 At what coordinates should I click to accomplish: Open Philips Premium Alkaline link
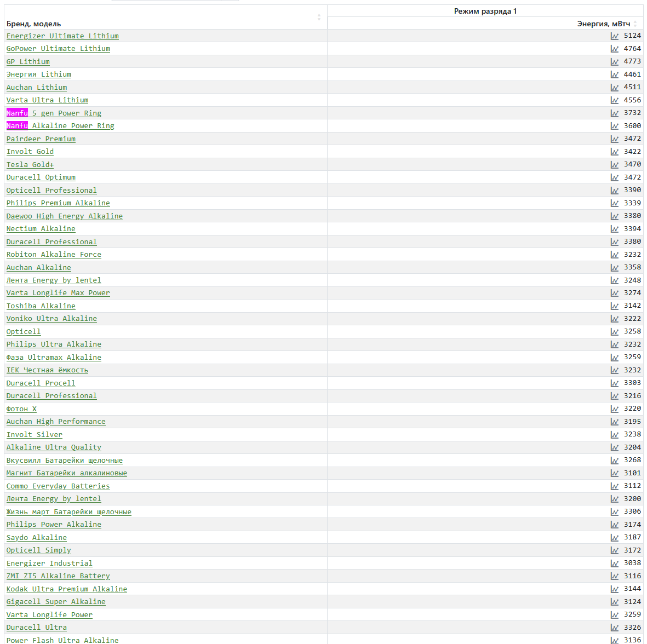coord(58,203)
